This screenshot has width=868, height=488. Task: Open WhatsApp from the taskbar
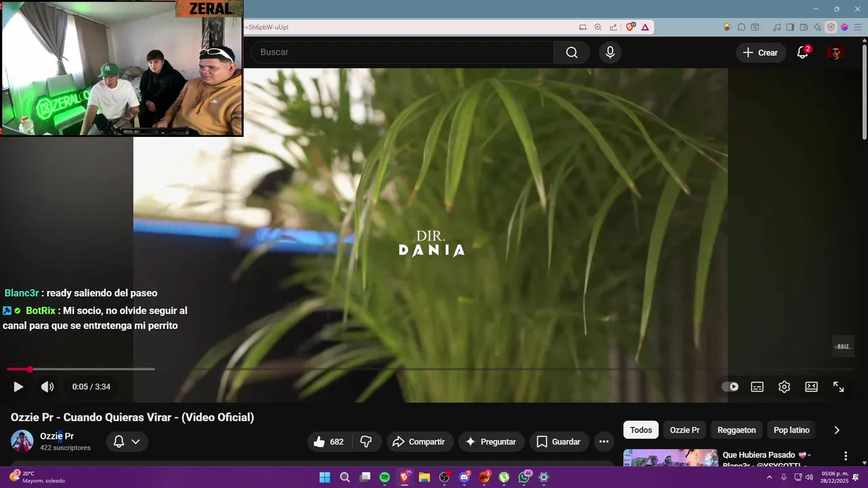[x=524, y=477]
